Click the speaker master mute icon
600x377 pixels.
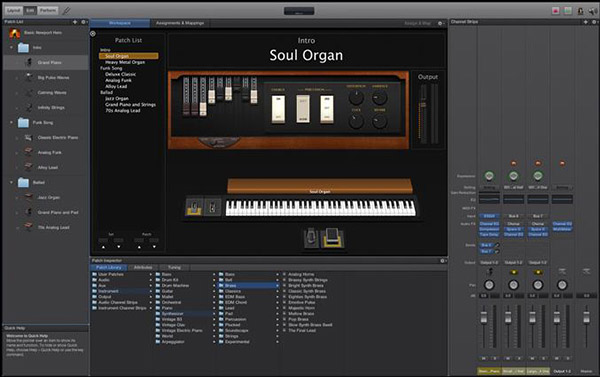tap(593, 11)
